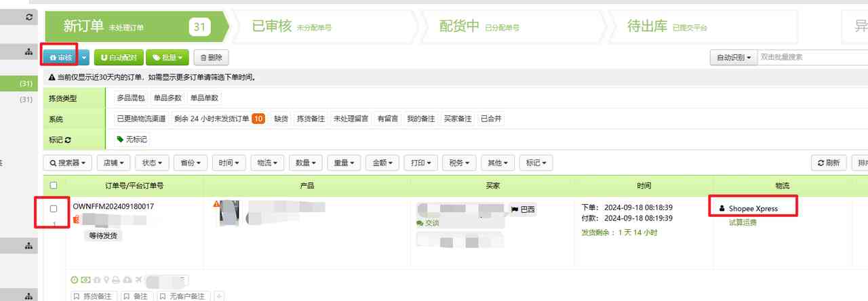Viewport: 868px width, 301px height.
Task: Switch to the 待出库 tab
Action: (701, 26)
